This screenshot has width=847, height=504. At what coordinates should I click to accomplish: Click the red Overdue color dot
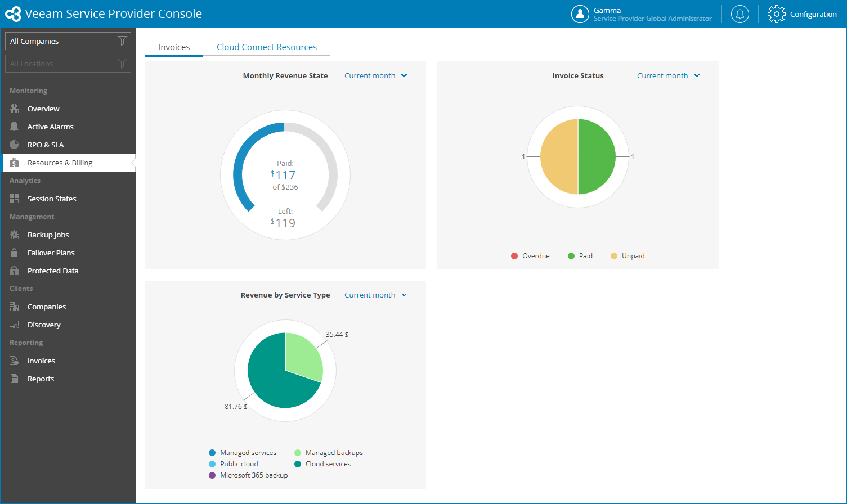[514, 256]
